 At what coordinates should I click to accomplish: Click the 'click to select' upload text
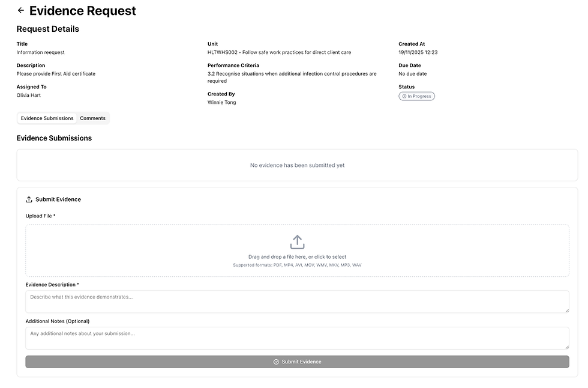click(329, 256)
